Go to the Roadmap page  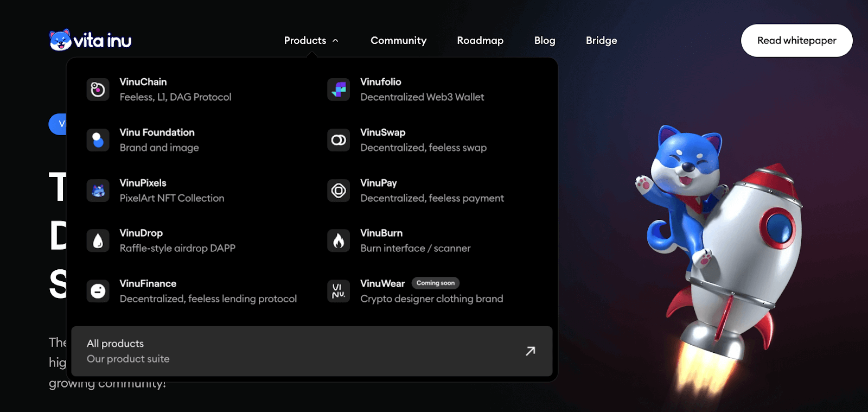pos(480,41)
